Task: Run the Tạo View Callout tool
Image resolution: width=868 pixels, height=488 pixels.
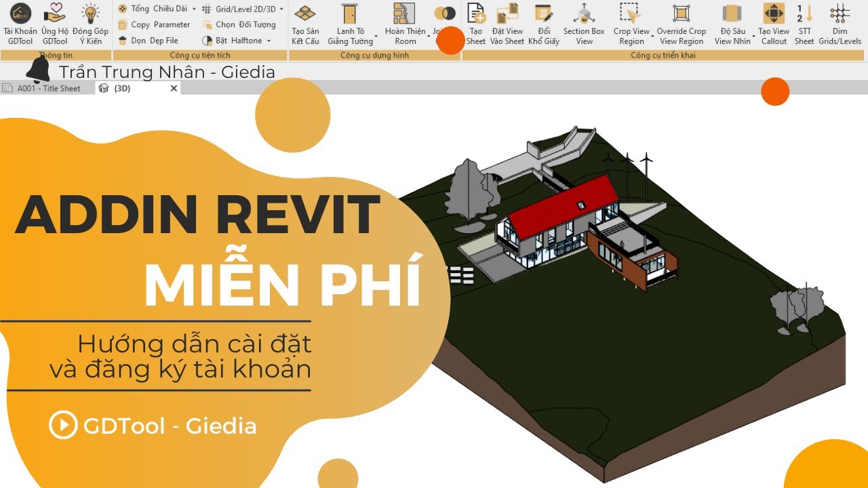Action: (774, 24)
